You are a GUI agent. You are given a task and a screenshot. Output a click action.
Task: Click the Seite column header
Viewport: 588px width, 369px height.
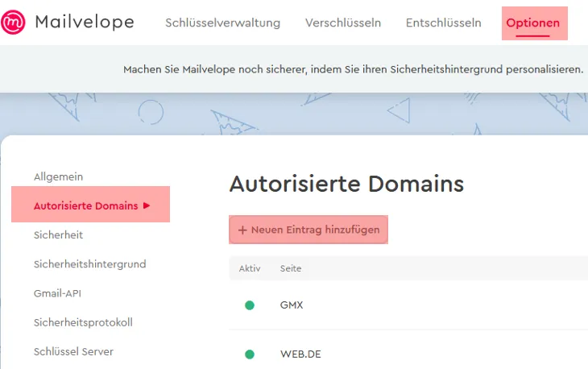point(291,268)
